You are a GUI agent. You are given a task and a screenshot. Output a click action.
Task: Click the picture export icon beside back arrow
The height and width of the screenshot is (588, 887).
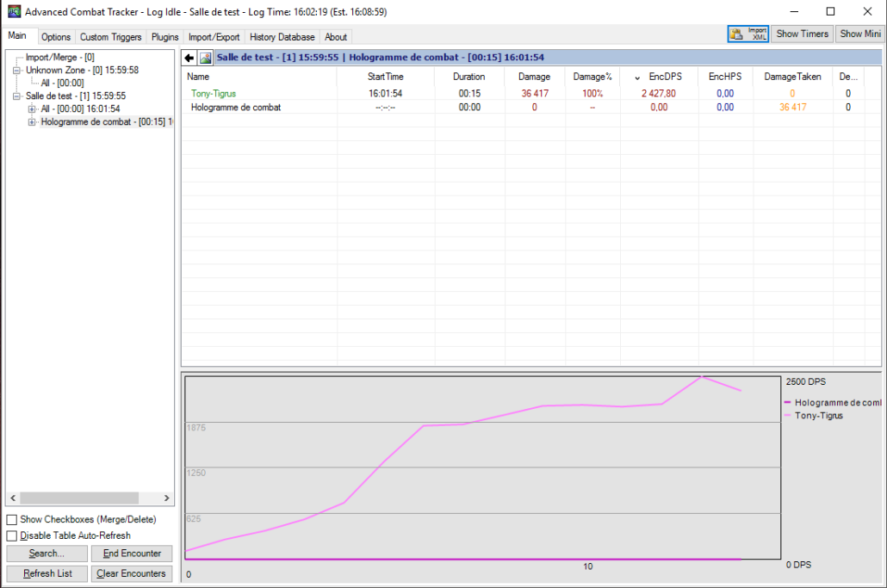pyautogui.click(x=205, y=58)
